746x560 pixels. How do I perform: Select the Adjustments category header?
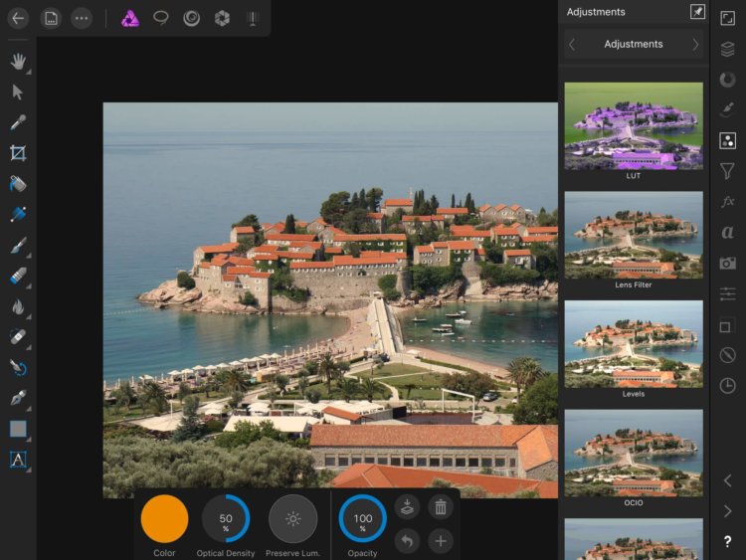[x=634, y=44]
